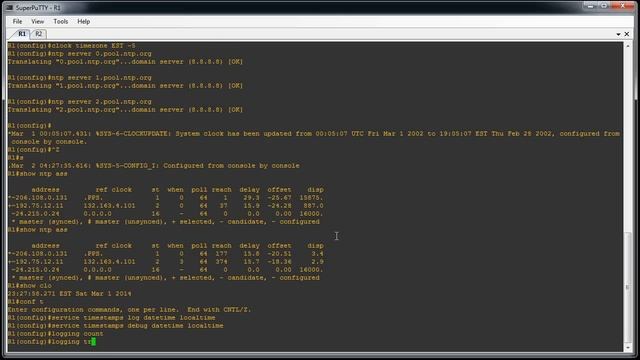640x360 pixels.
Task: Click the terminal scrollbar up arrow
Action: click(627, 46)
